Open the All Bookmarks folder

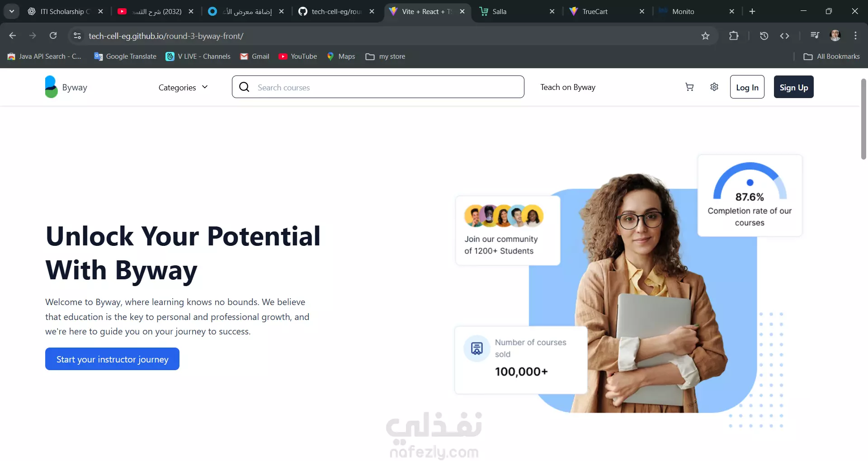(831, 56)
